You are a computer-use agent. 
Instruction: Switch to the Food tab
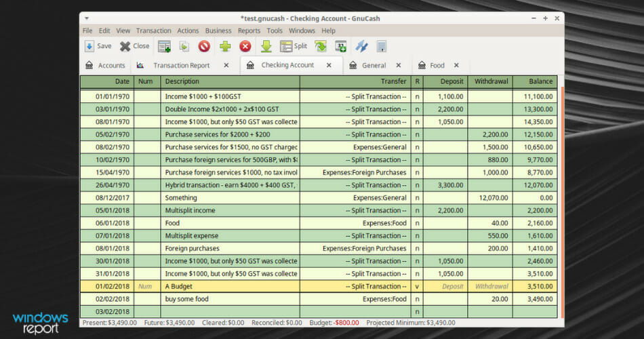click(437, 65)
